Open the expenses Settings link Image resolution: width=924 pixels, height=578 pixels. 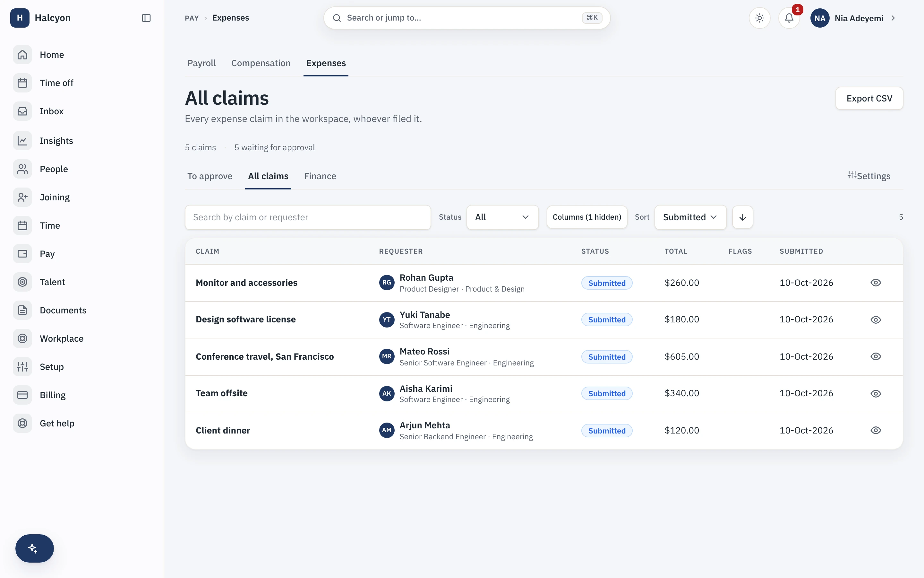(868, 176)
